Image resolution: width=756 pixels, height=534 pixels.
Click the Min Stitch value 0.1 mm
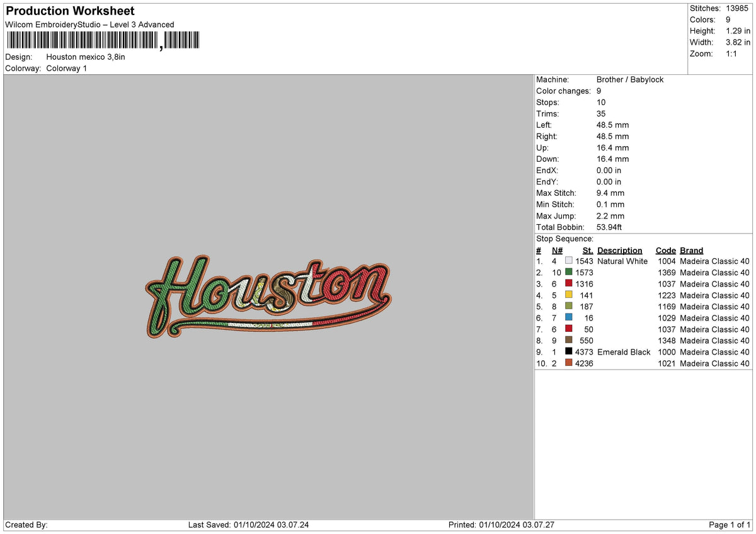pos(610,204)
